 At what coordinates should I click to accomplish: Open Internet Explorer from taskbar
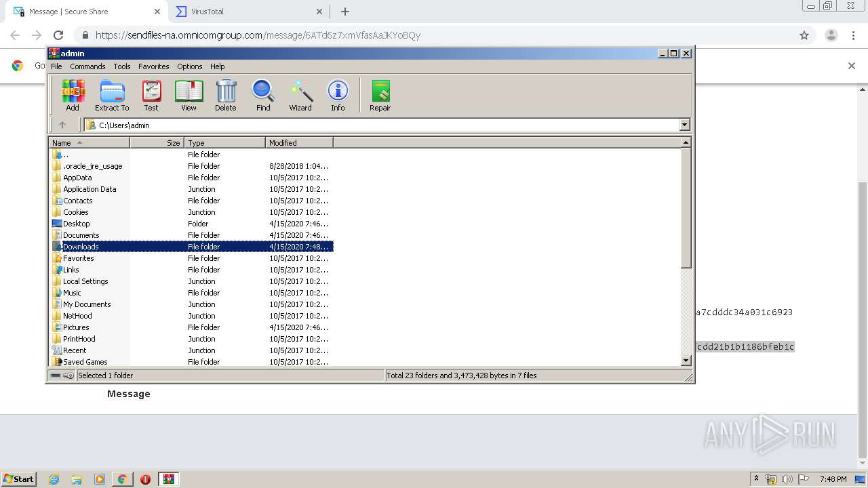click(54, 479)
